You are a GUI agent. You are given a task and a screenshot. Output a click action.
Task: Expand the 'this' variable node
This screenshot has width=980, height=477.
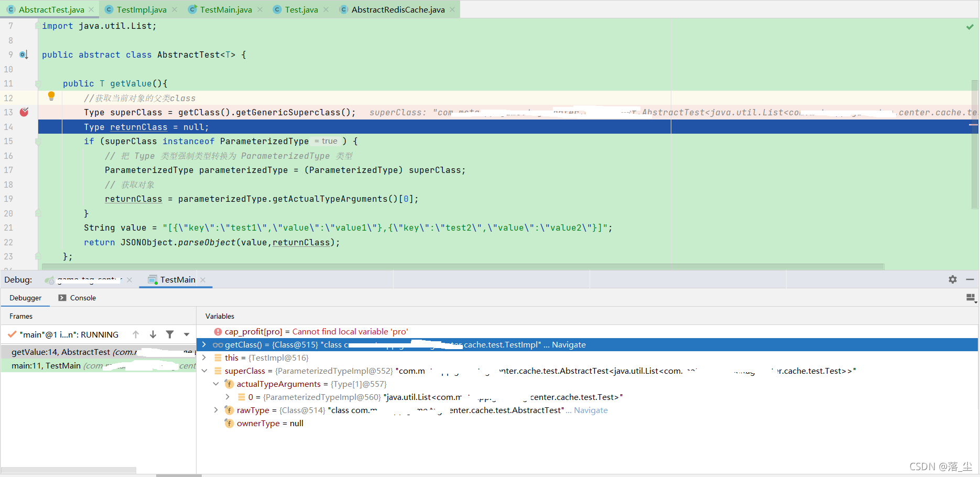[204, 357]
